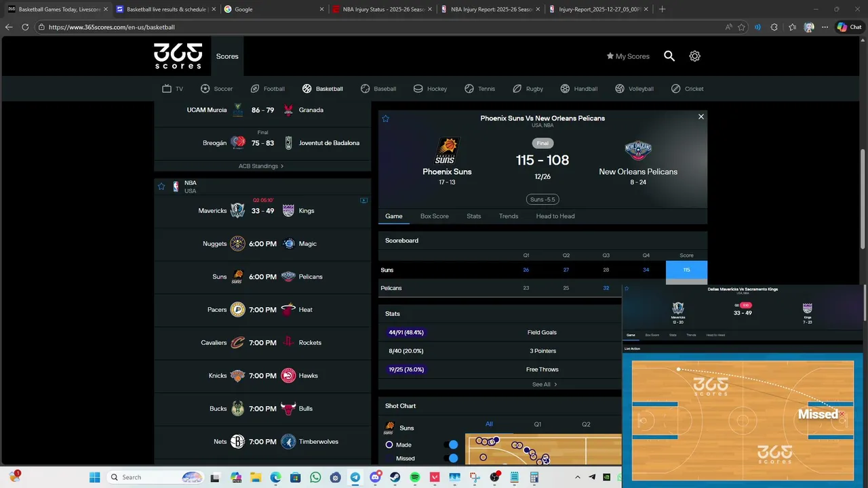Click the 365Scores logo
The image size is (868, 488).
(178, 56)
